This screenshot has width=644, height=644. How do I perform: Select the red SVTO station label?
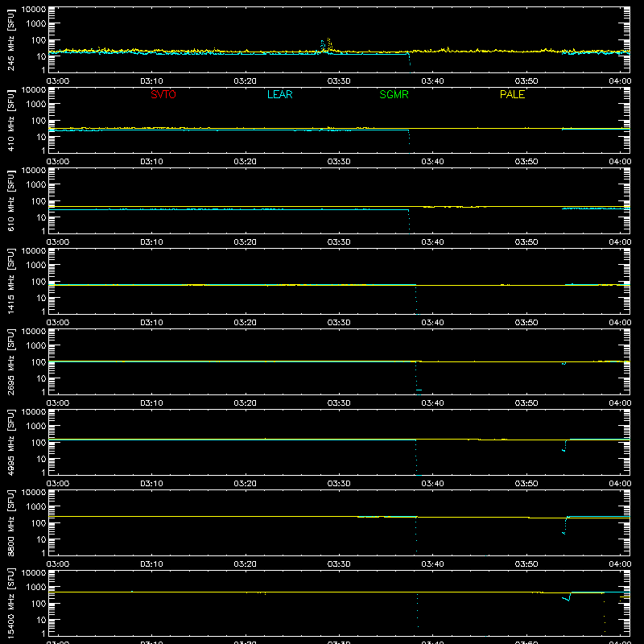(163, 94)
